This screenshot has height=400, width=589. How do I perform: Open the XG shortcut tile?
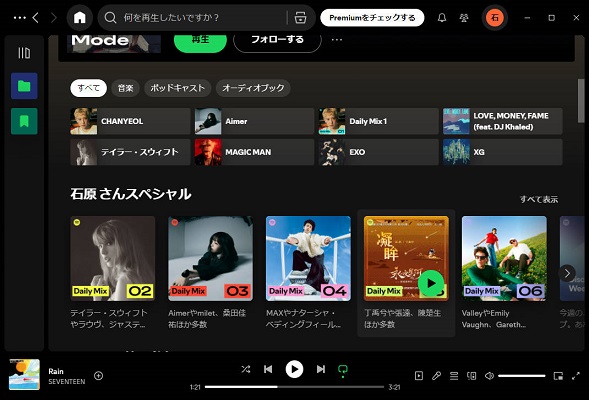tap(503, 152)
